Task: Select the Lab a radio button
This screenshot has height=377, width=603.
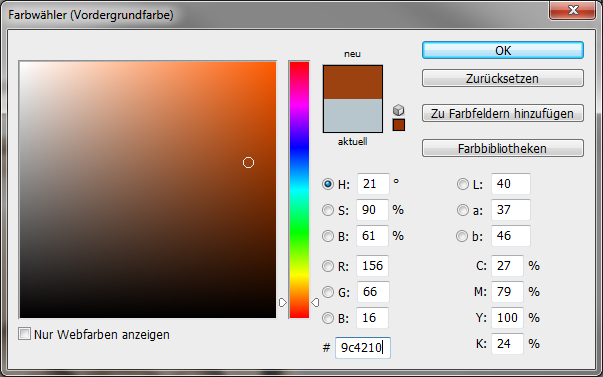Action: pos(463,210)
